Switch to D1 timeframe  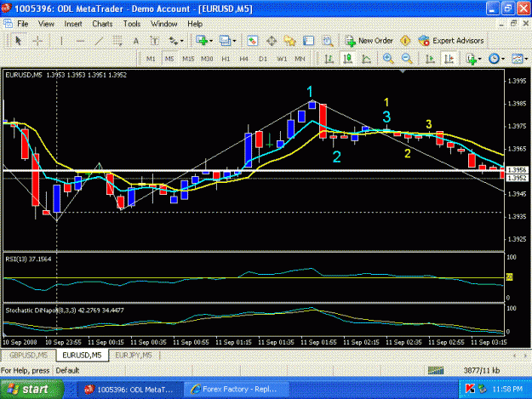263,59
